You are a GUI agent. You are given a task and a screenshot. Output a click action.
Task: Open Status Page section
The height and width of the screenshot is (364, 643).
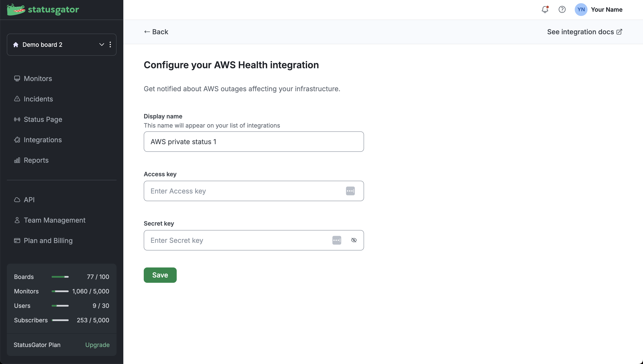43,119
